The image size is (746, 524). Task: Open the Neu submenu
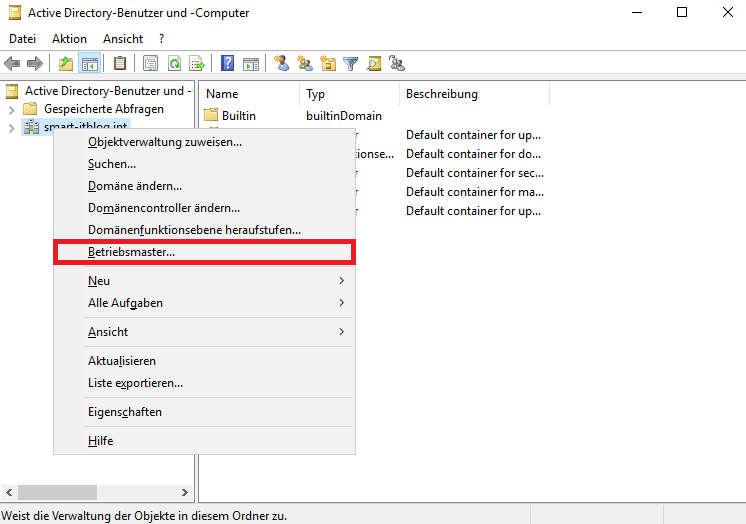pos(99,281)
